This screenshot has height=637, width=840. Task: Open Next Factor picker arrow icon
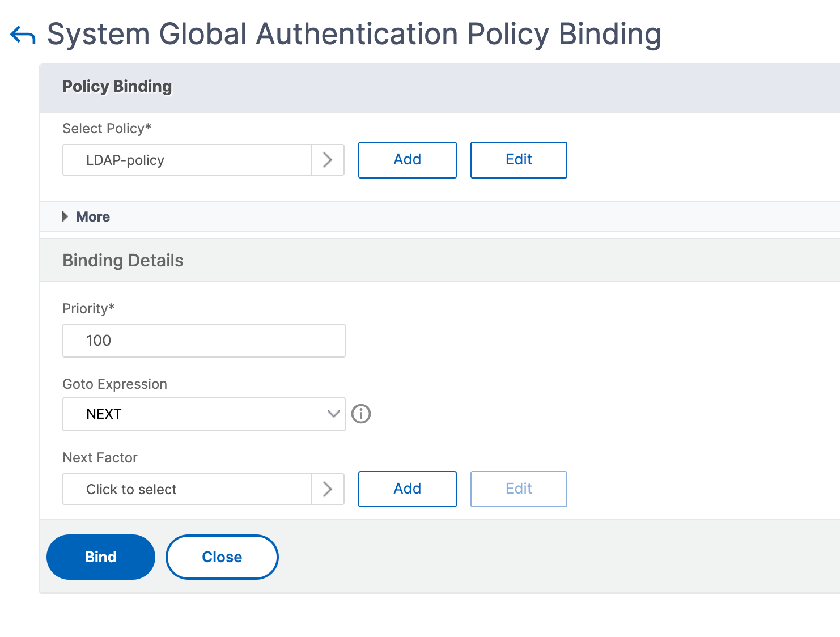click(328, 489)
